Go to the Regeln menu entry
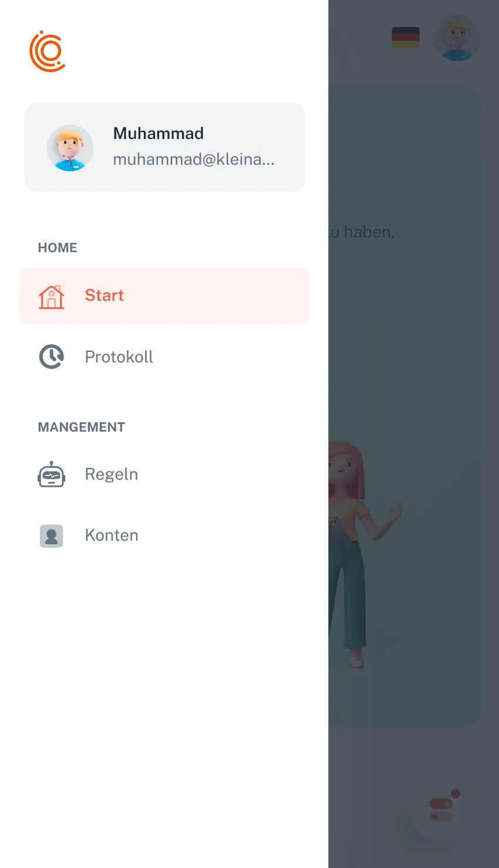The height and width of the screenshot is (868, 499). 164,474
